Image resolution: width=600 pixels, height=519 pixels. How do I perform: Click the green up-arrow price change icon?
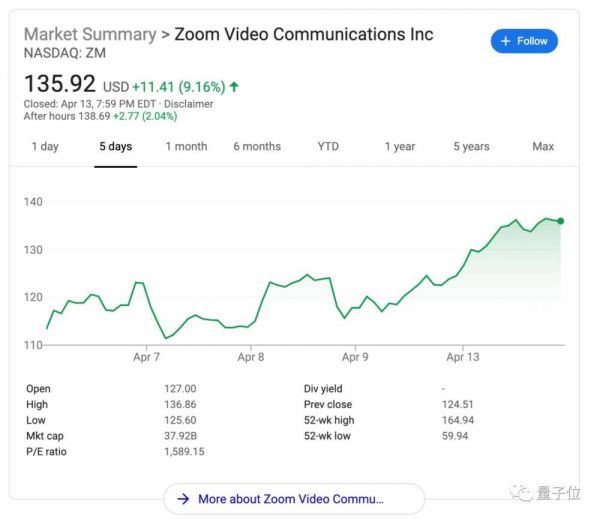[x=234, y=87]
